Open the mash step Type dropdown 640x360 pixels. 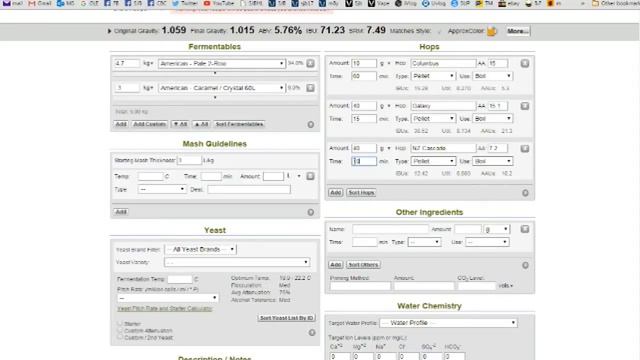pos(162,189)
